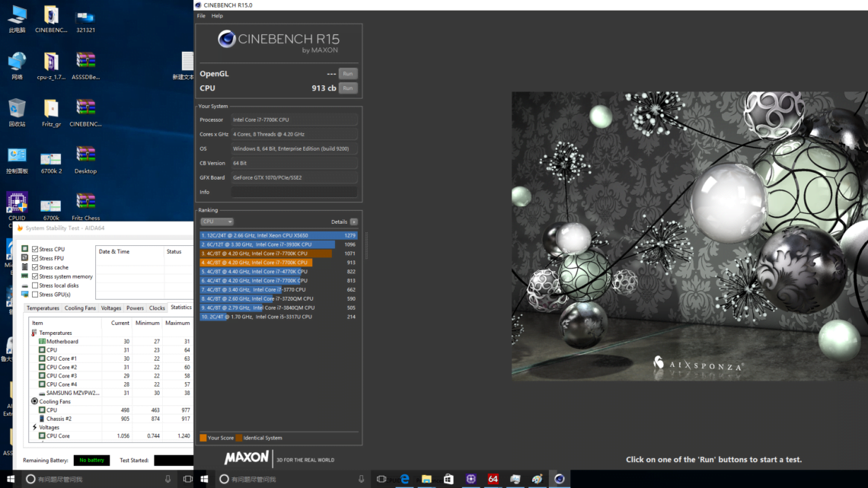Open the CPU ranking dropdown
This screenshot has height=488, width=868.
tap(217, 222)
